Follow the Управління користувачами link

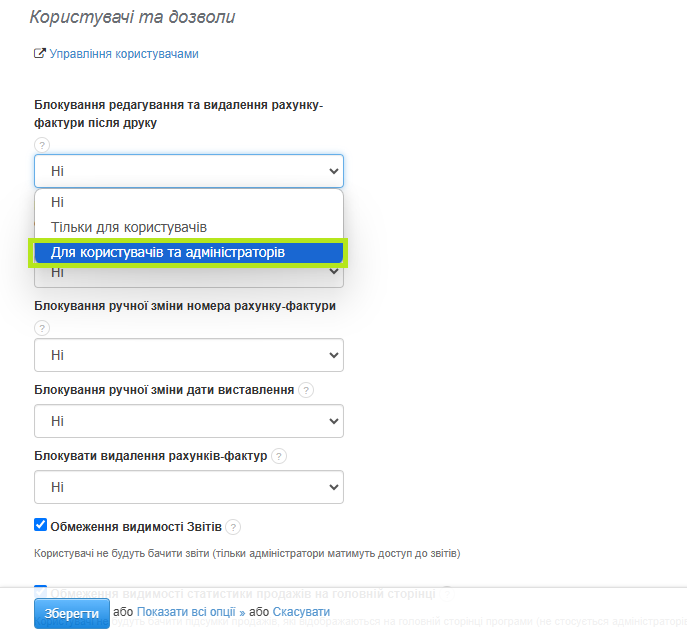click(x=124, y=54)
